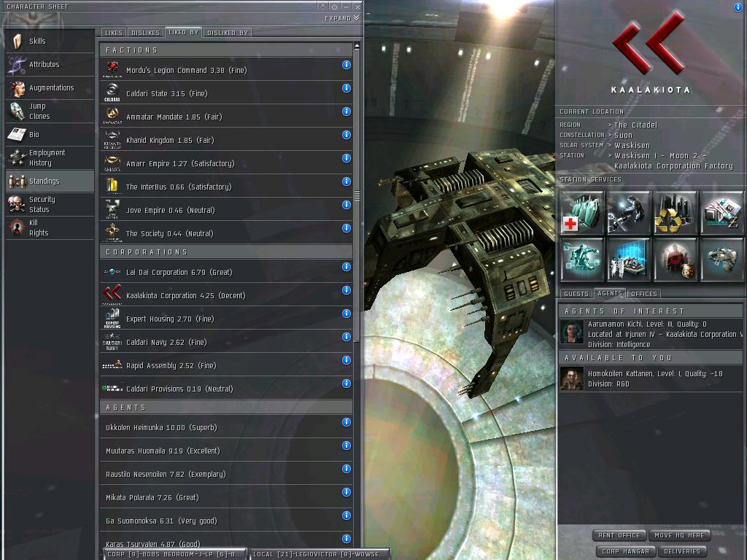Open the Bio section

pos(50,135)
